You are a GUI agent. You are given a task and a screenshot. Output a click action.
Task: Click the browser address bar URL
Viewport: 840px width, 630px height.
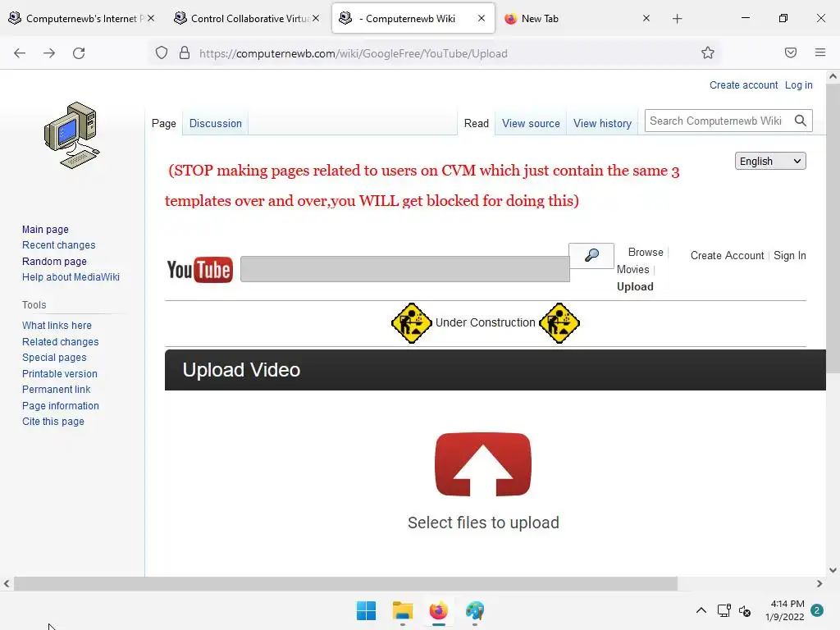coord(353,53)
